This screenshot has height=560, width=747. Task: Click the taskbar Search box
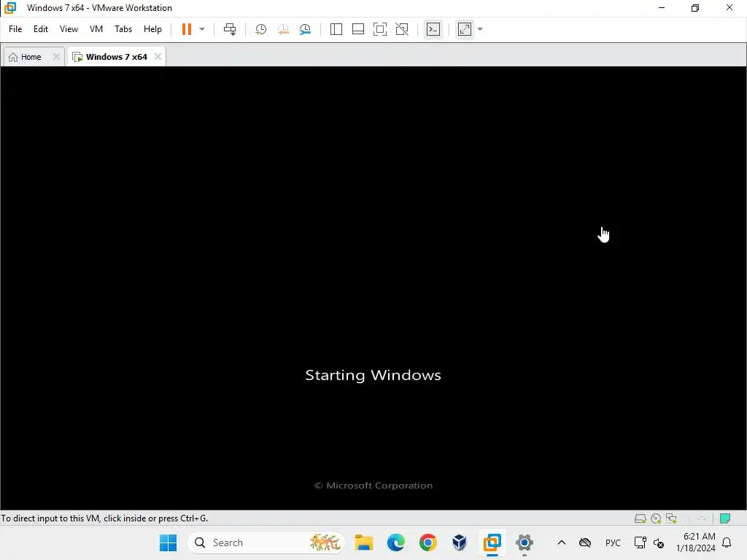(x=266, y=542)
